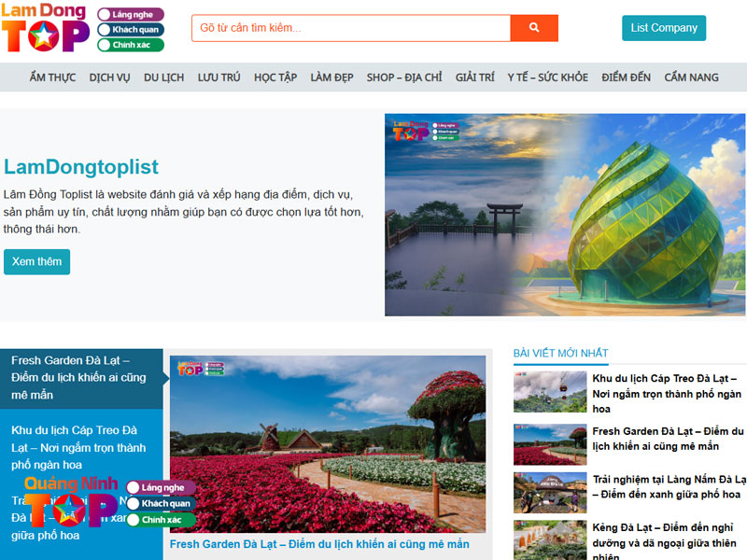Click the orange search magnifier button
The width and height of the screenshot is (747, 560).
click(x=534, y=28)
